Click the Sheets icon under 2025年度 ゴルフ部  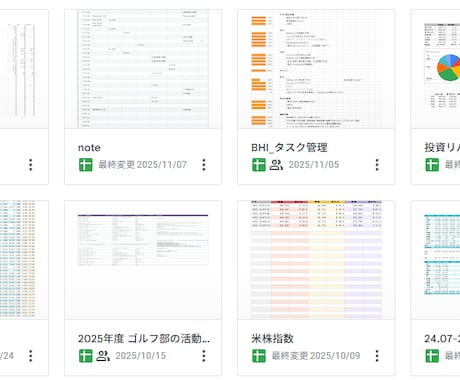86,356
